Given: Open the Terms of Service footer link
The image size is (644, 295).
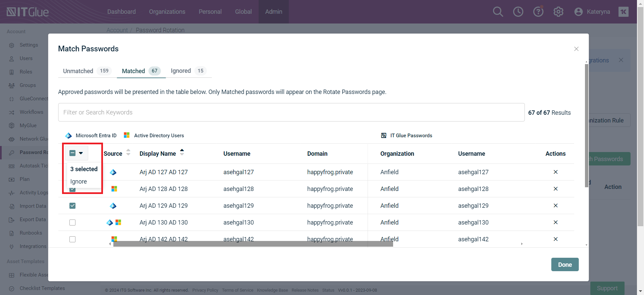Looking at the screenshot, I should click(x=237, y=290).
